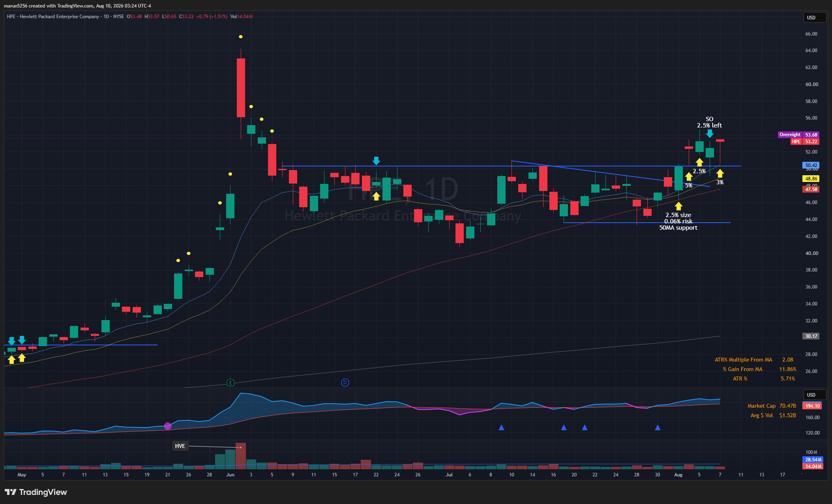Image resolution: width=832 pixels, height=504 pixels.
Task: Click the blue triangle marker above the Jul 30 date
Action: click(658, 427)
